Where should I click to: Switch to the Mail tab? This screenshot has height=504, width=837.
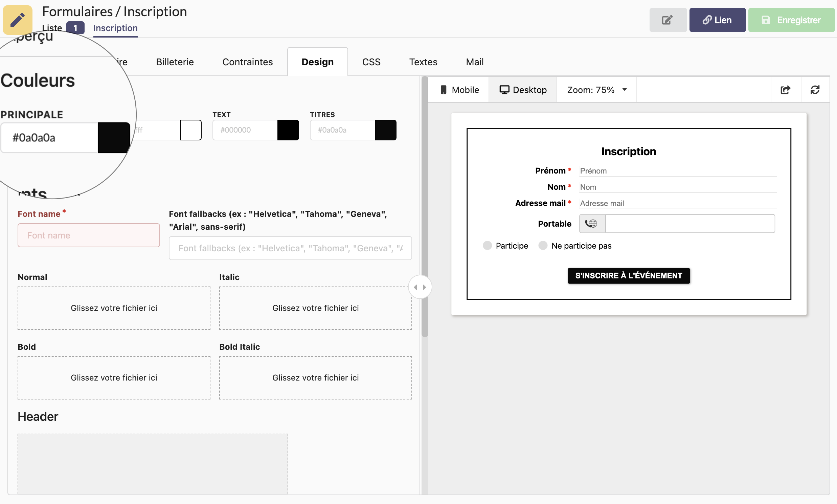point(475,62)
